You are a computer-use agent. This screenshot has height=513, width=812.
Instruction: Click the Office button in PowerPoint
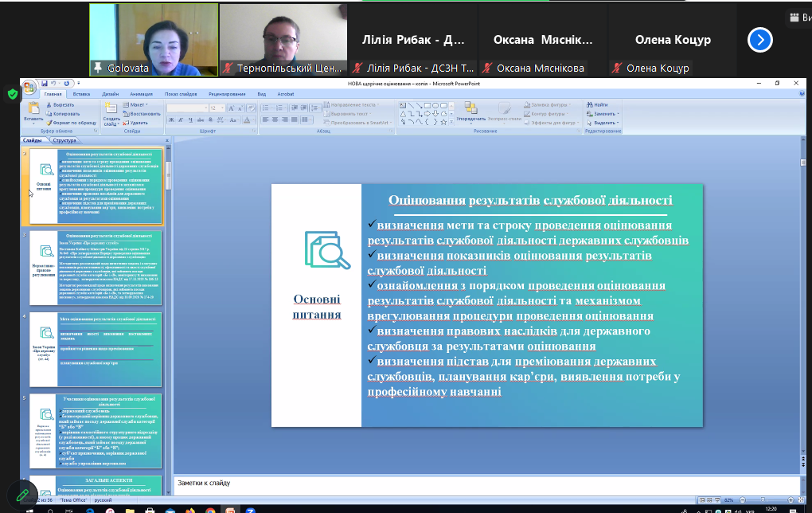click(29, 87)
